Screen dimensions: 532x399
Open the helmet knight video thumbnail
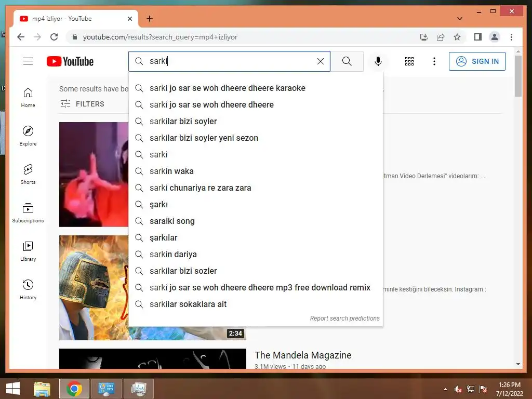[94, 288]
